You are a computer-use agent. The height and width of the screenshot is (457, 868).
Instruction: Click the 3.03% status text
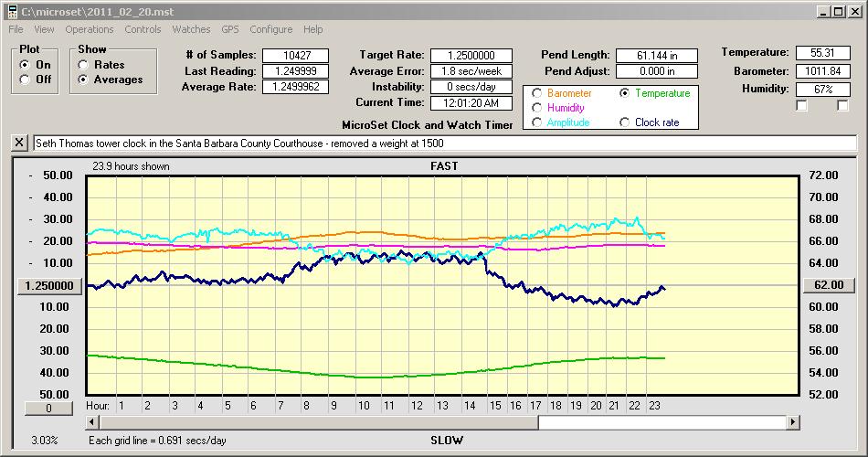coord(44,441)
